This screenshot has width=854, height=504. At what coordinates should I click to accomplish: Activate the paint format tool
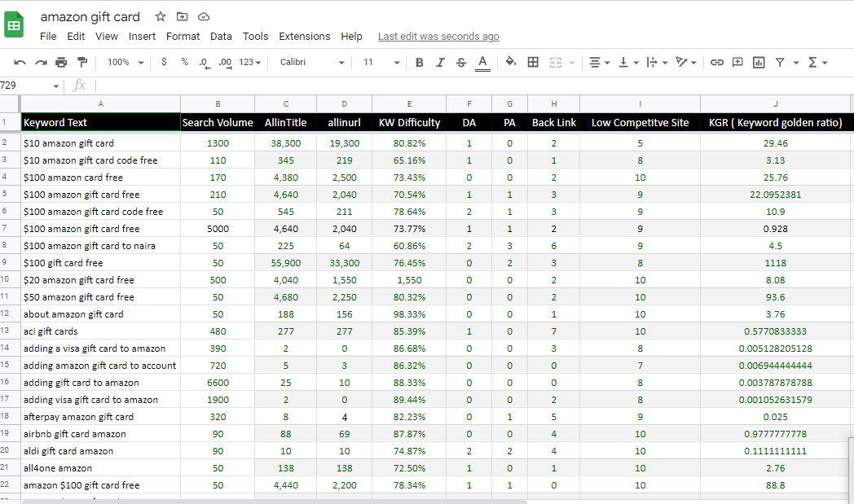82,63
